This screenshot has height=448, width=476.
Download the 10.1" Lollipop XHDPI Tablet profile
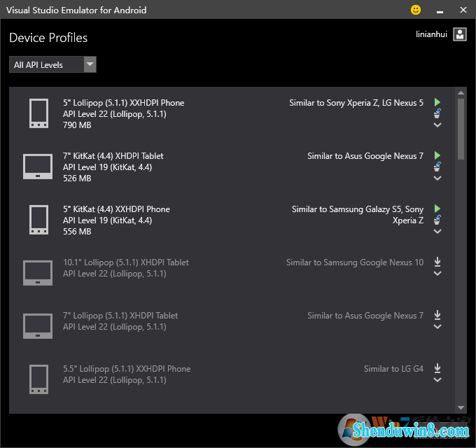tap(437, 262)
